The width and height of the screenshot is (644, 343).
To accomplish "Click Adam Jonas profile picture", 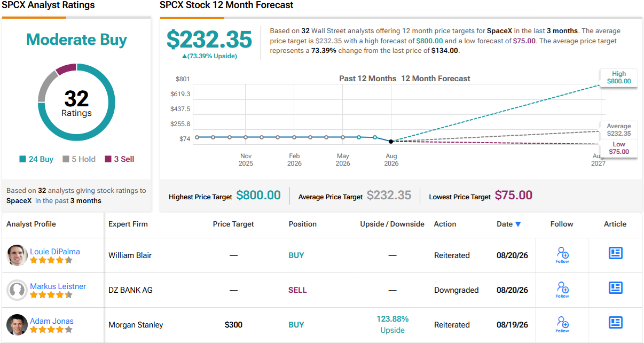I will [17, 325].
